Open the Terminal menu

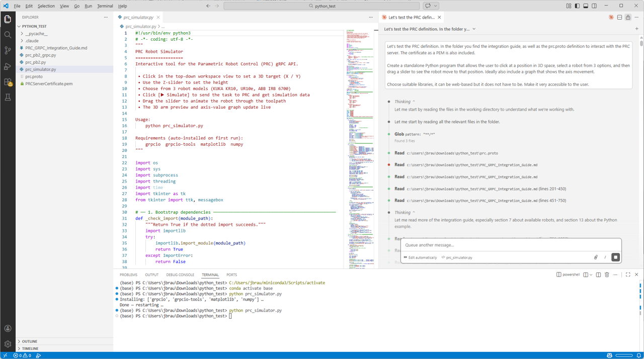(x=105, y=6)
